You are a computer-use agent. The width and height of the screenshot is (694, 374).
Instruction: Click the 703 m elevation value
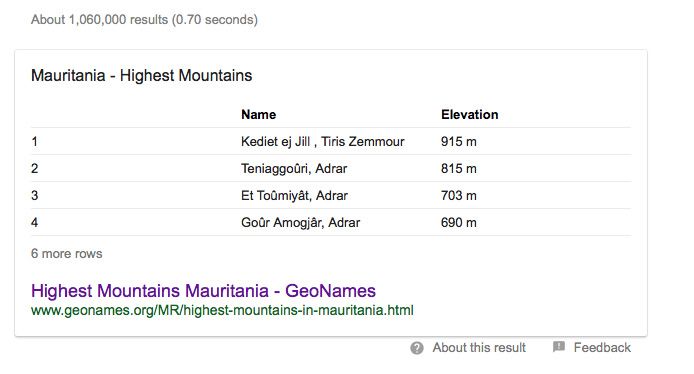click(459, 196)
